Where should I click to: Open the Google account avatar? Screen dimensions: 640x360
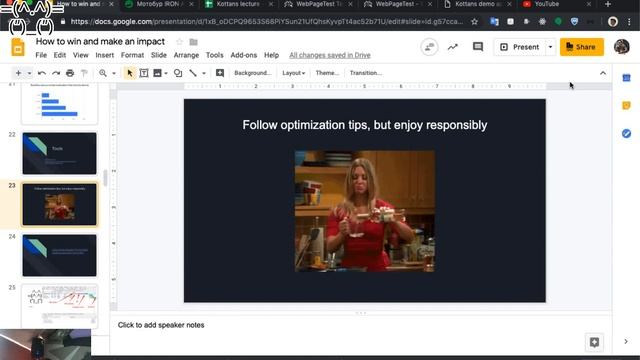pos(621,47)
